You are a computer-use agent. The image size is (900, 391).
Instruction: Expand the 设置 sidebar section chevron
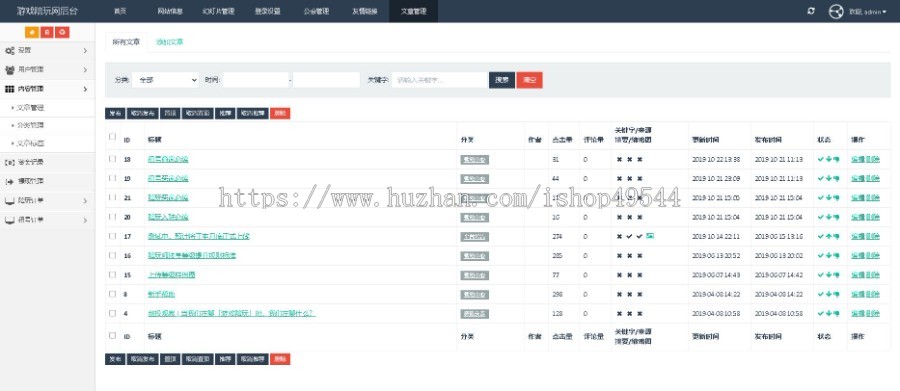pos(85,51)
